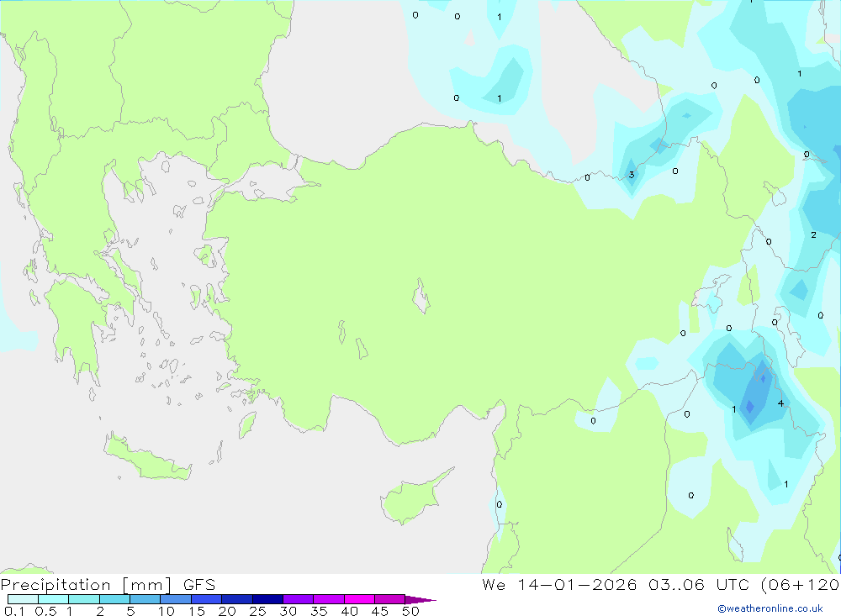Click the island of Cyprus on the map

[x=412, y=498]
